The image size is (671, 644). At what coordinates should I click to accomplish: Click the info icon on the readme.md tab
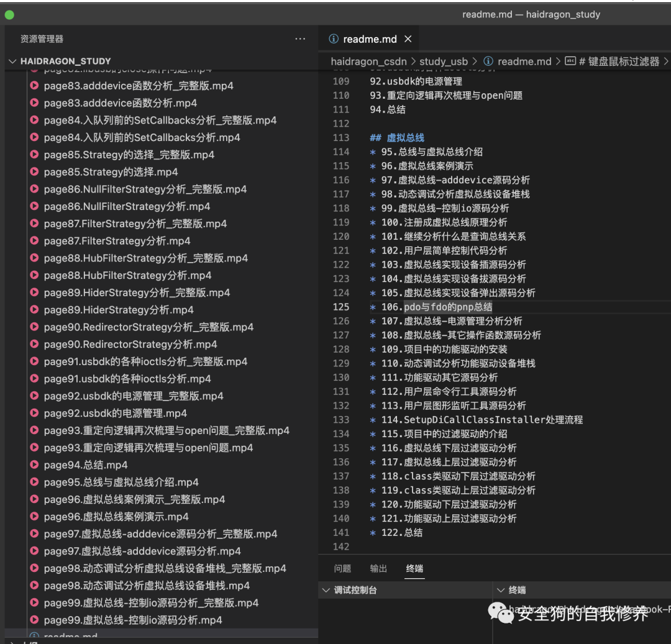(333, 39)
